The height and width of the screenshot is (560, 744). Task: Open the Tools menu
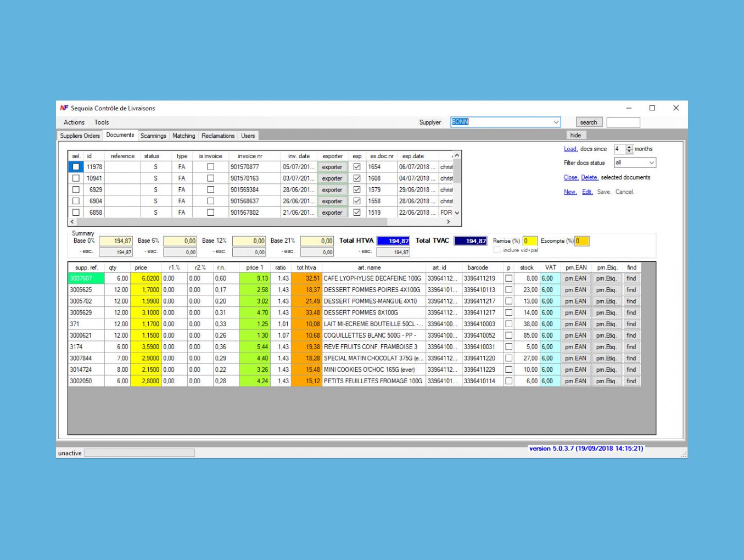click(x=102, y=122)
